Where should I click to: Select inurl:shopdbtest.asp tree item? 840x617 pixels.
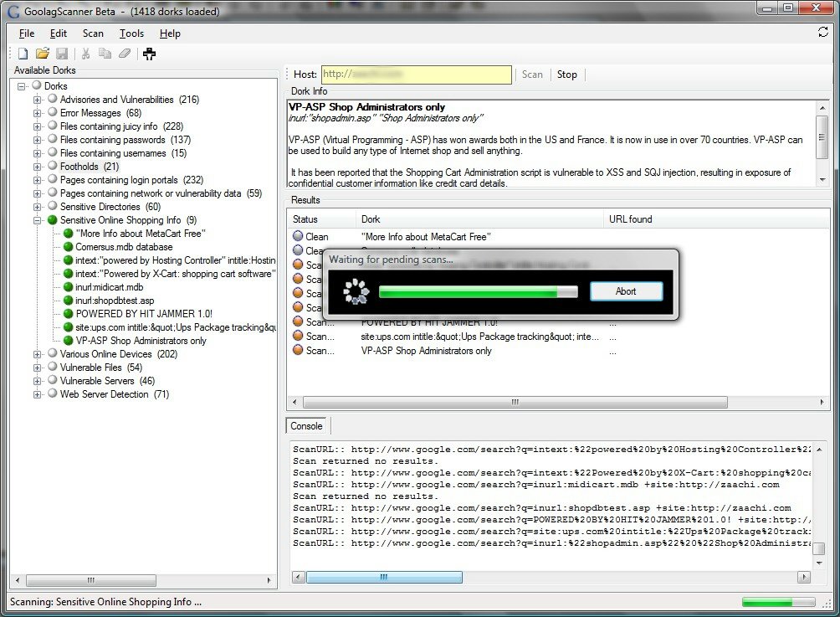(x=115, y=301)
